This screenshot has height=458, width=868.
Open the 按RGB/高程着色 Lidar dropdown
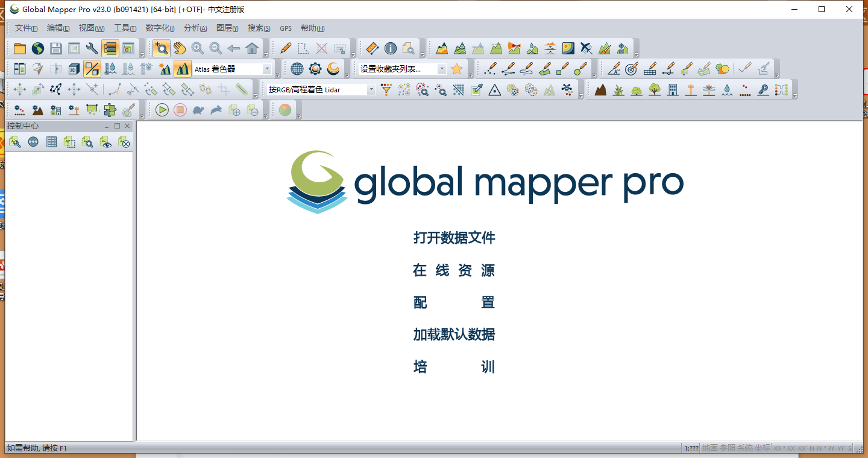coord(321,90)
